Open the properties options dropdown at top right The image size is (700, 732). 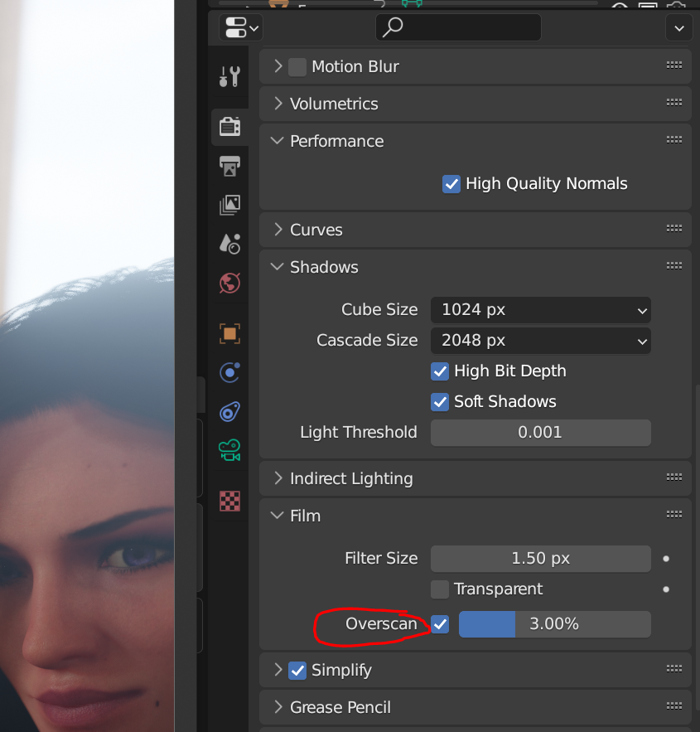click(x=679, y=28)
